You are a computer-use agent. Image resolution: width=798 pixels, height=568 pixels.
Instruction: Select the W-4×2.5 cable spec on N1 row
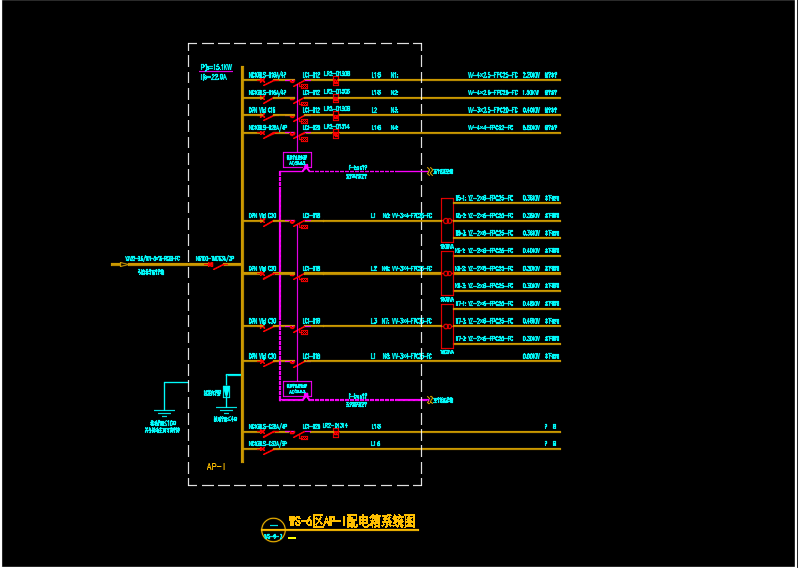[493, 75]
